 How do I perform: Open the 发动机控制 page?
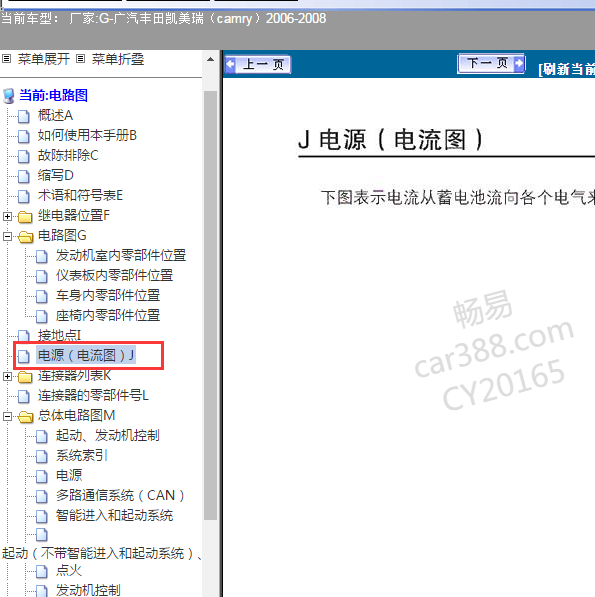pos(88,590)
